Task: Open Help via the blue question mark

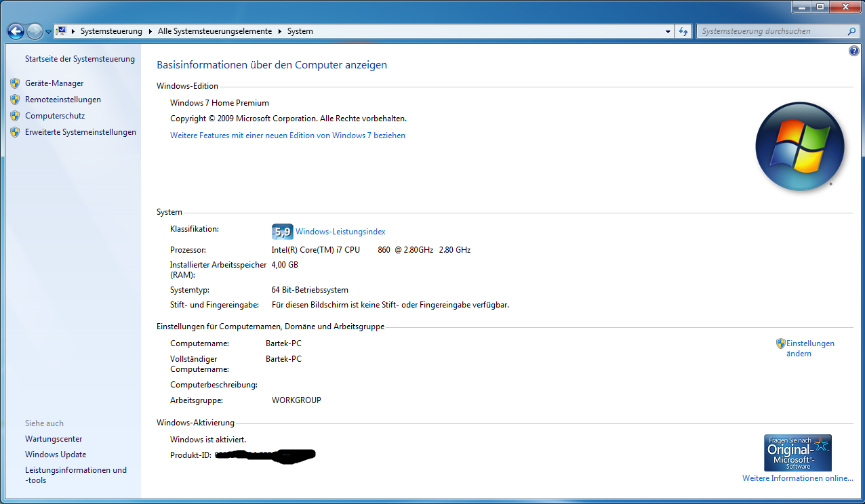Action: pyautogui.click(x=854, y=51)
